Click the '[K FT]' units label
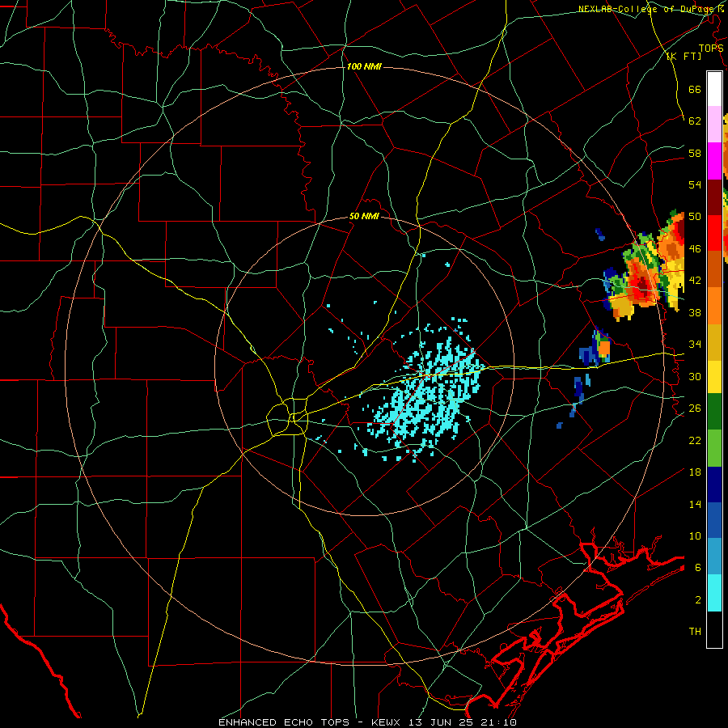 [x=684, y=56]
